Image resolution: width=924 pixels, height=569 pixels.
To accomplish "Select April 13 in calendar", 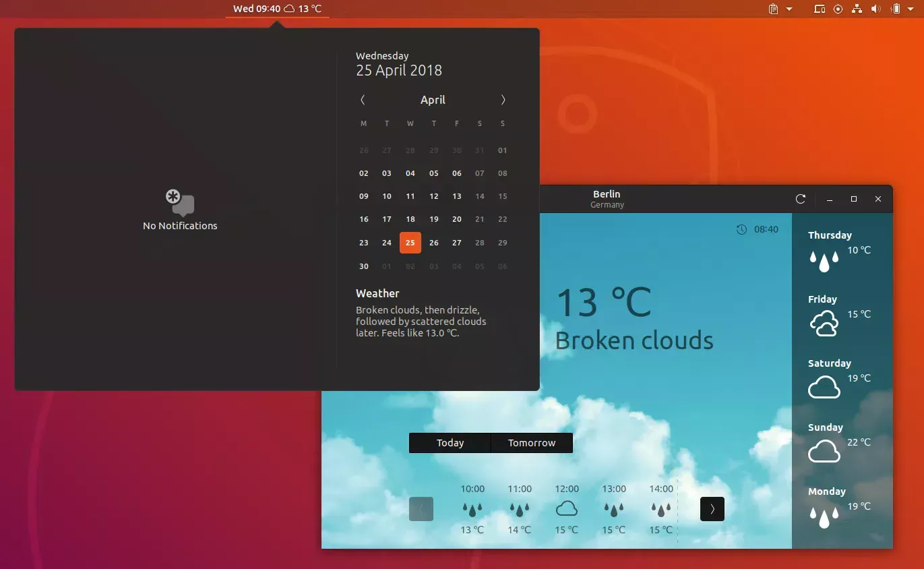I will [457, 196].
